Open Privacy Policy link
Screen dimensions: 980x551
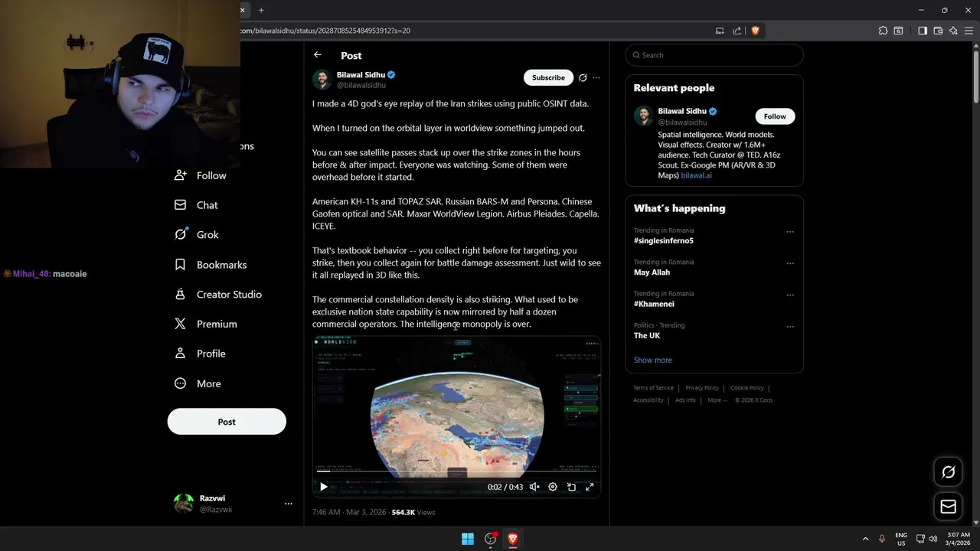tap(702, 388)
